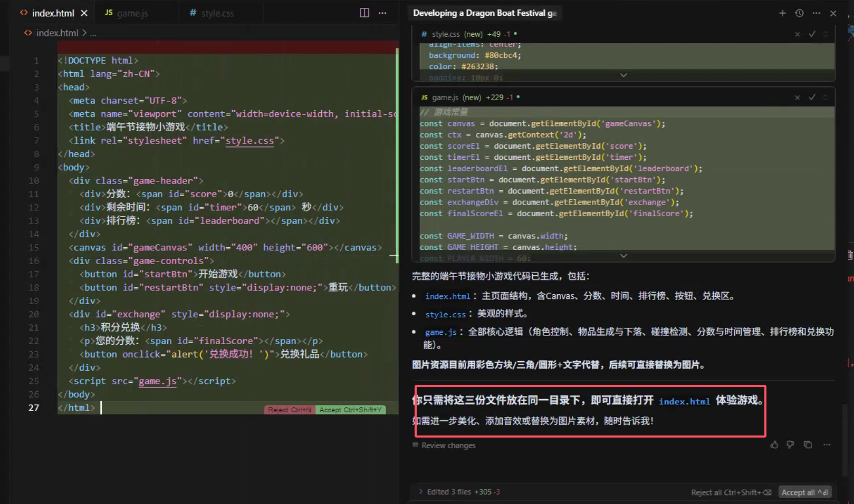Click line number 27 in gutter
Image resolution: width=854 pixels, height=504 pixels.
34,408
